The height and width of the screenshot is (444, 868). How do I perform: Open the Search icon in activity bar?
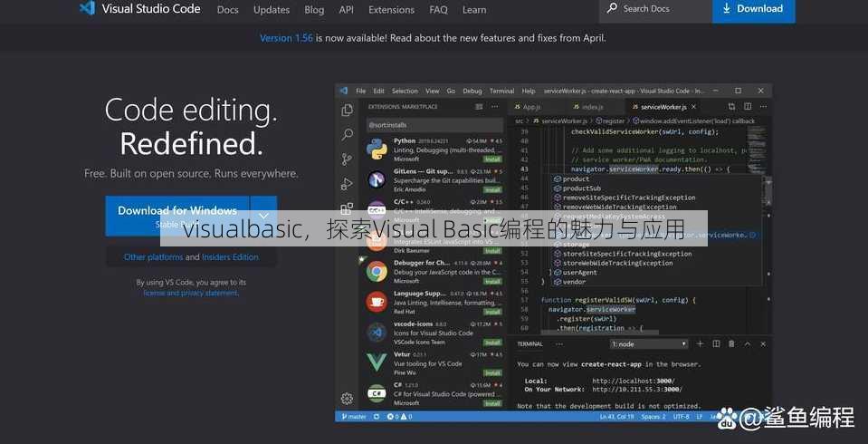click(347, 135)
